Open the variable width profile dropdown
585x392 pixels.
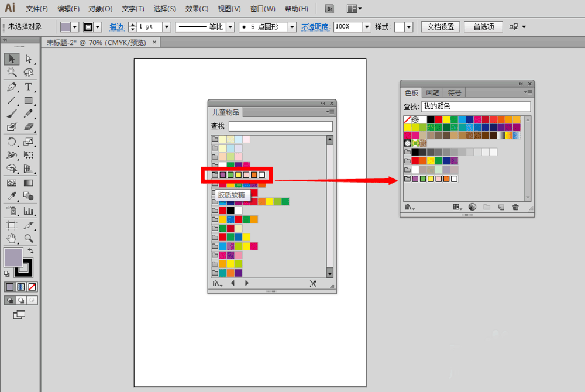230,27
